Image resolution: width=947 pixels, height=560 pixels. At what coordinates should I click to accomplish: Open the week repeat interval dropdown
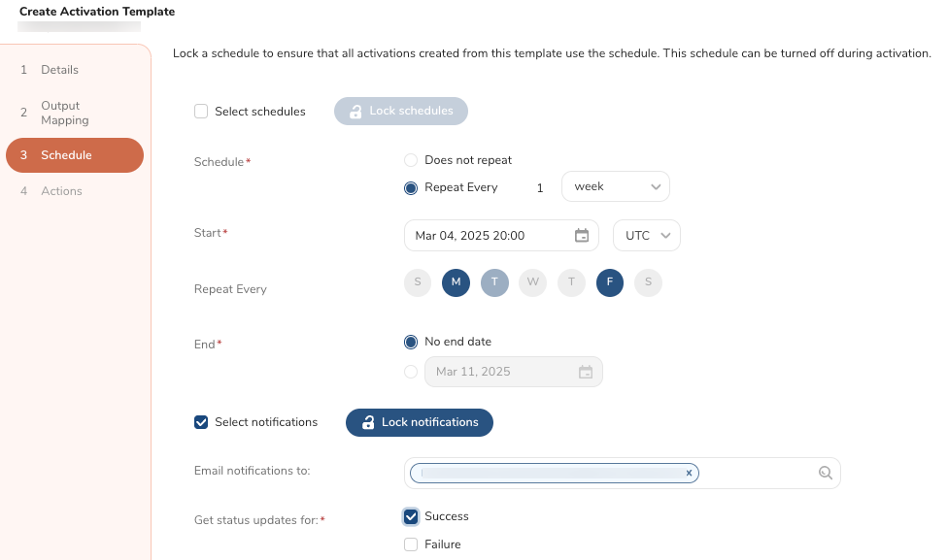point(616,187)
